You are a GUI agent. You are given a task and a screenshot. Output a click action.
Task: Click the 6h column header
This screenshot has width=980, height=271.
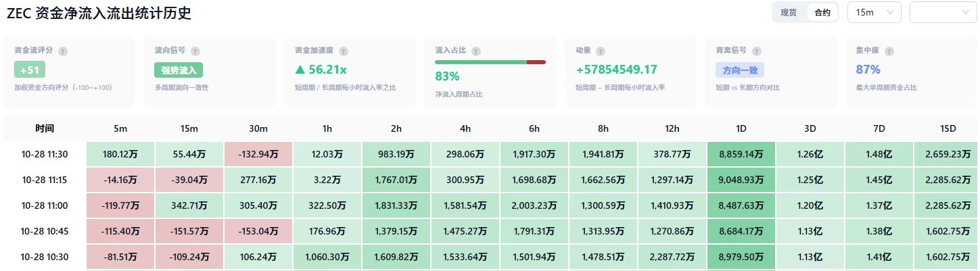point(534,128)
